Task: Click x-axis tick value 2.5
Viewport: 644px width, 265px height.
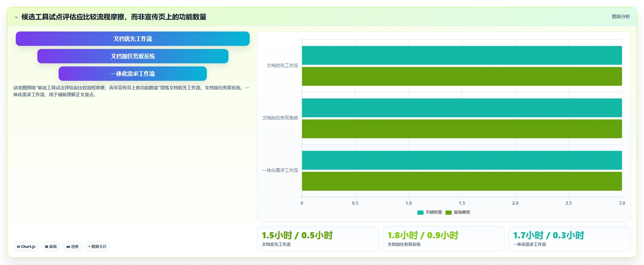Action: click(569, 203)
